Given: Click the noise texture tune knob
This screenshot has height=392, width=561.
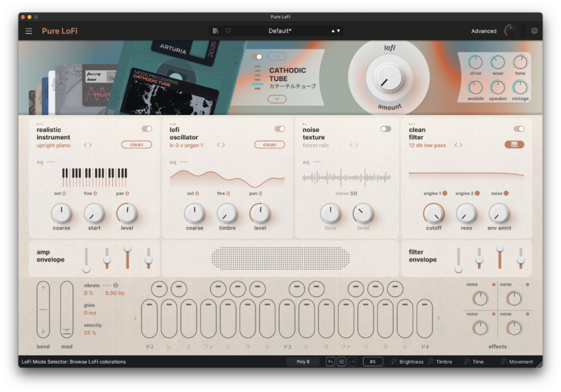Looking at the screenshot, I should coord(331,214).
